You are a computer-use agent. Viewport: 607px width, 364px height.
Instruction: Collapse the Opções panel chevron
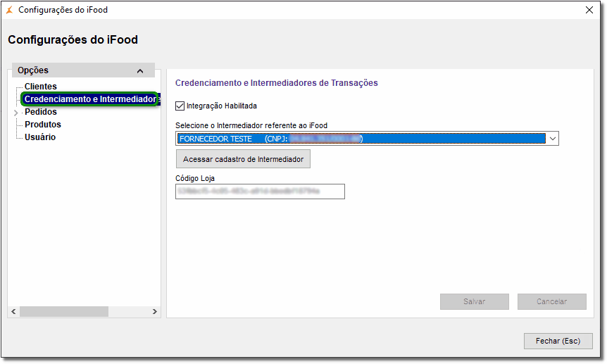click(140, 71)
